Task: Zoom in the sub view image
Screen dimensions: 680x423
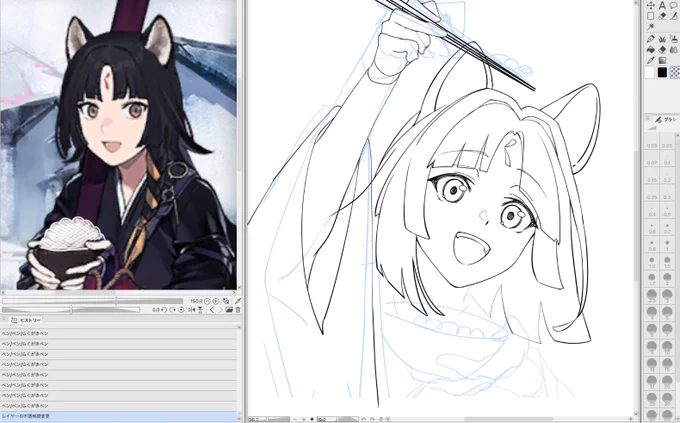Action: coord(216,301)
